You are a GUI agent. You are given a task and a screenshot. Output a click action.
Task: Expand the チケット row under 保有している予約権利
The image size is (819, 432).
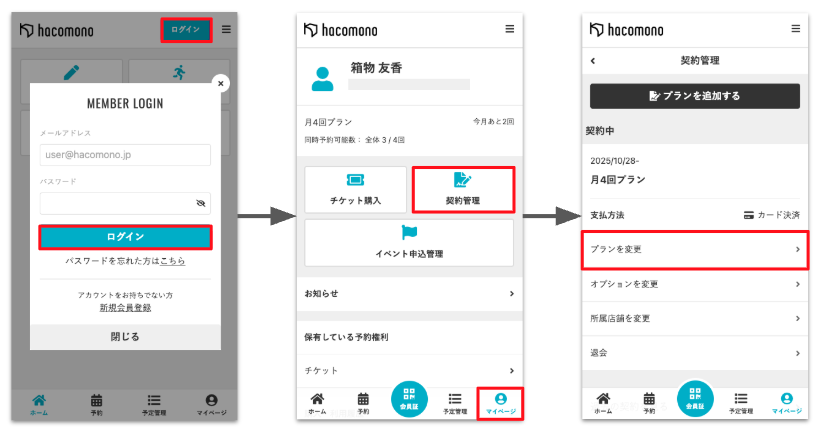coord(408,371)
